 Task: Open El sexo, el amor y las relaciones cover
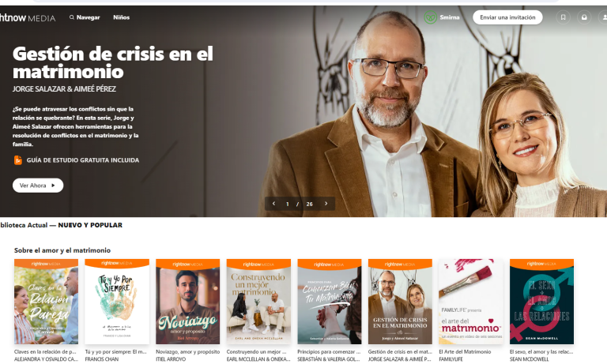[541, 302]
